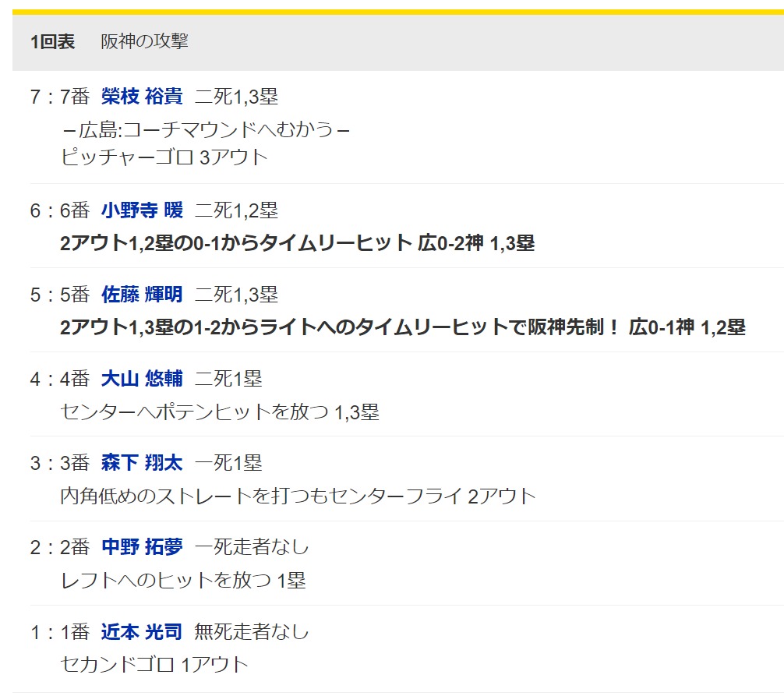Click batting order label 7 : 7番
Screen dimensions: 784x696
coord(60,96)
